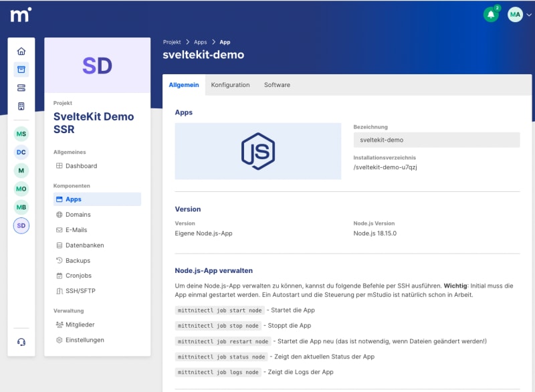Open the organizations building icon in sidebar
This screenshot has width=535, height=392.
[21, 106]
